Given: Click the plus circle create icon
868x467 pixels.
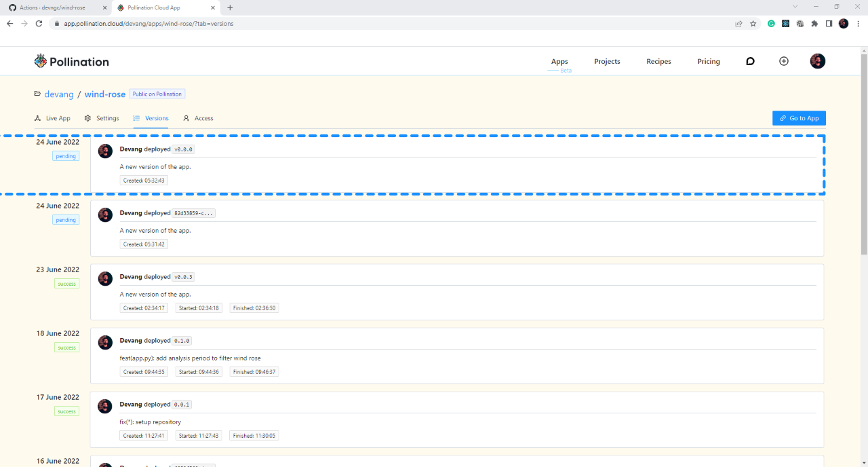Looking at the screenshot, I should point(784,61).
